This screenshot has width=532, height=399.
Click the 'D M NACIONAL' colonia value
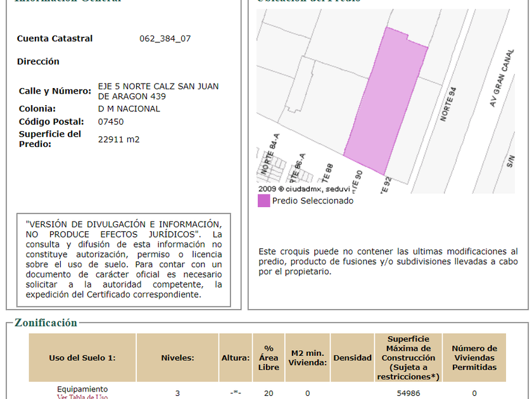coord(129,109)
